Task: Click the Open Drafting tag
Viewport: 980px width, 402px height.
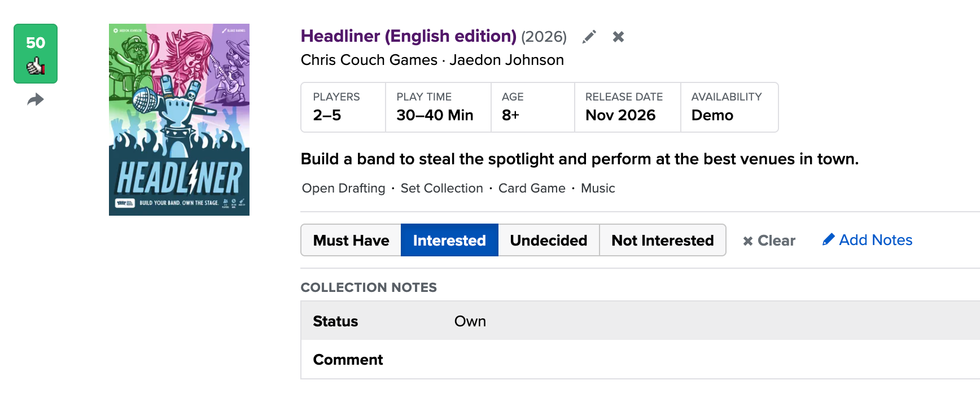Action: 343,188
